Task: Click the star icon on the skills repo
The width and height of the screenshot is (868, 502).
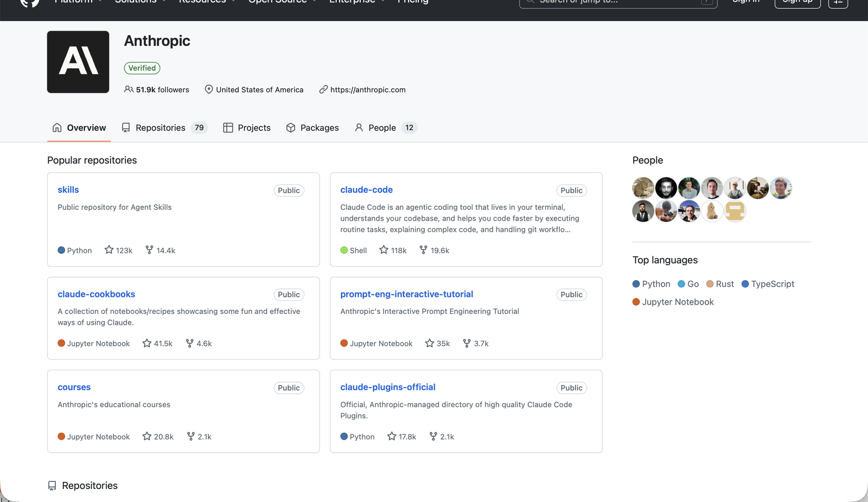Action: coord(110,250)
